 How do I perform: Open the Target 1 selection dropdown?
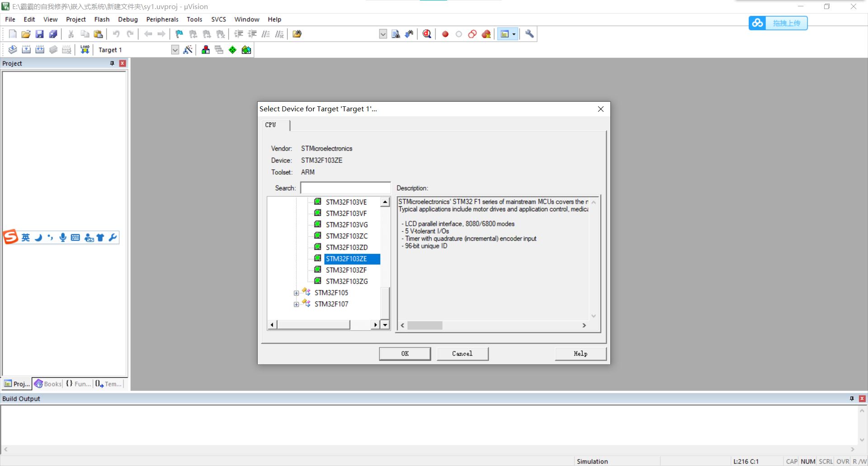[175, 50]
